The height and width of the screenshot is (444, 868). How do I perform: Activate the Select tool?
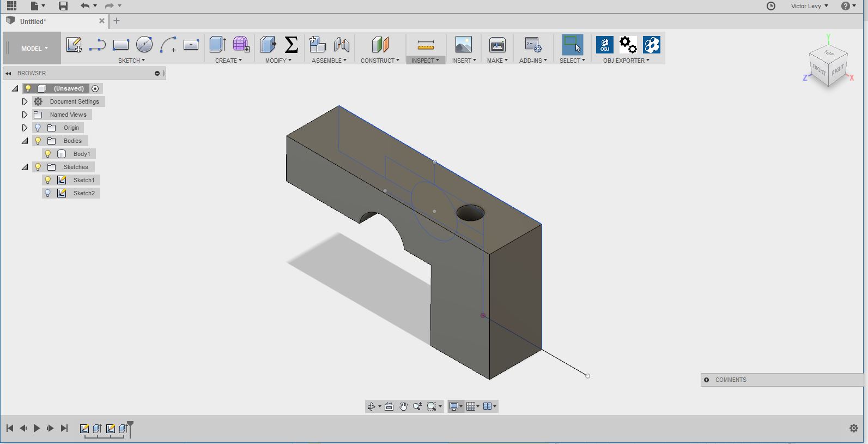pyautogui.click(x=572, y=45)
